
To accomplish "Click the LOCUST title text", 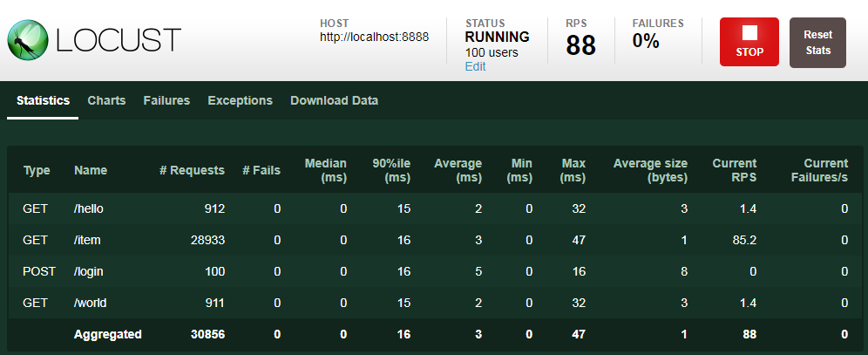I will [x=119, y=40].
